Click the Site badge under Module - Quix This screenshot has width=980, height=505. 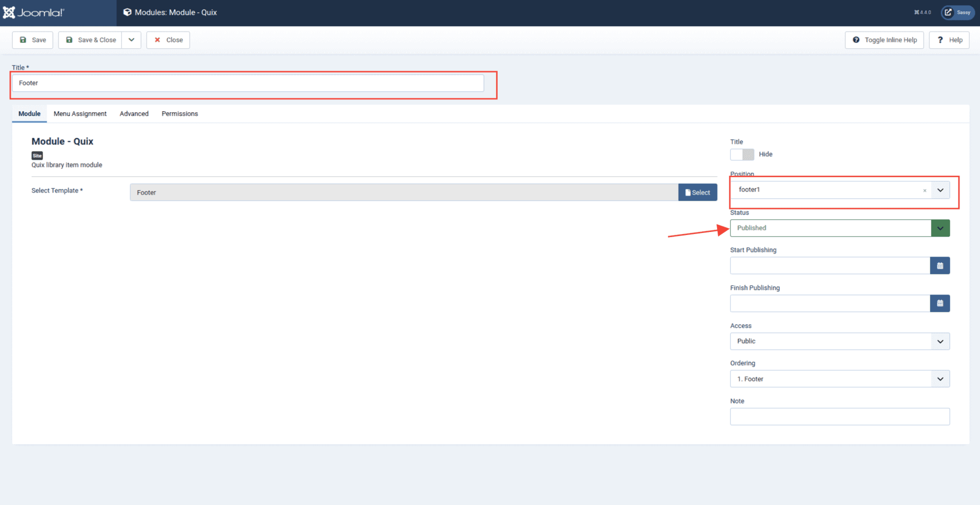[x=37, y=156]
